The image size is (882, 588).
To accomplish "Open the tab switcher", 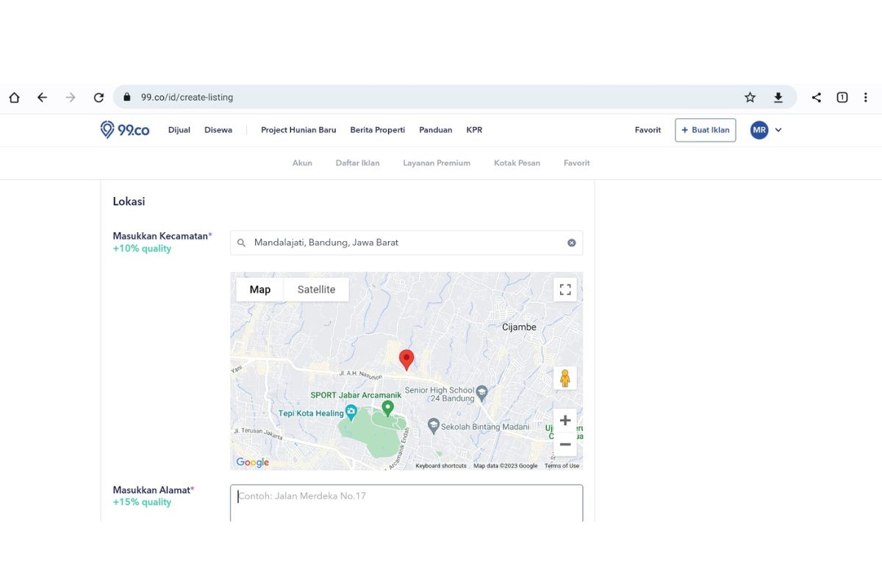I will 842,97.
